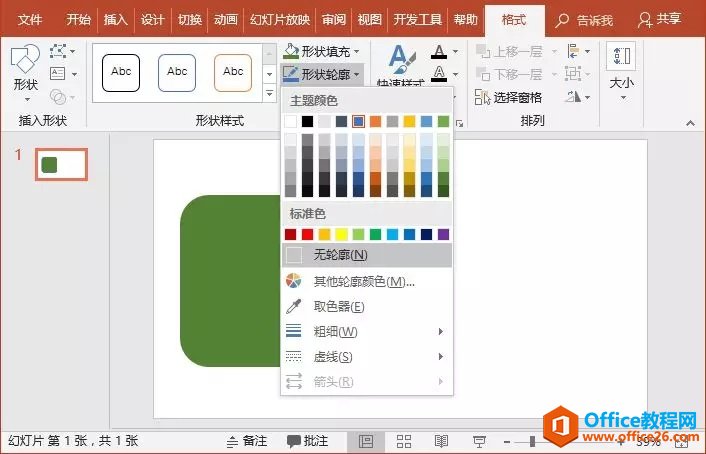
Task: Click the rotate objects icon
Action: point(573,96)
